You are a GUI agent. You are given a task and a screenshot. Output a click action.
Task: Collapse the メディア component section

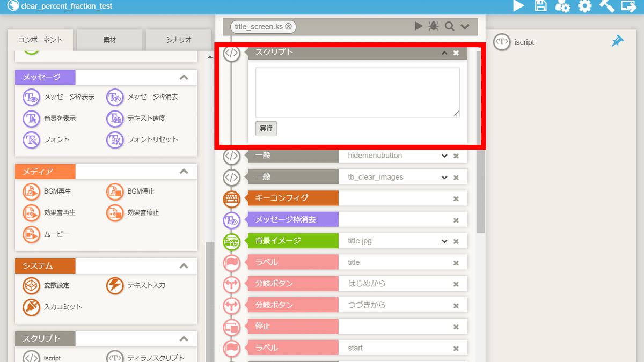pyautogui.click(x=184, y=172)
